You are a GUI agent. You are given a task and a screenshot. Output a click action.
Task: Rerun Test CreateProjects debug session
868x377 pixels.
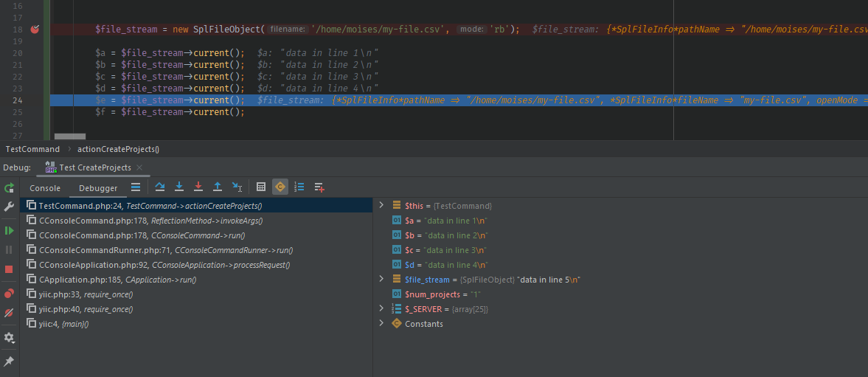[x=9, y=188]
